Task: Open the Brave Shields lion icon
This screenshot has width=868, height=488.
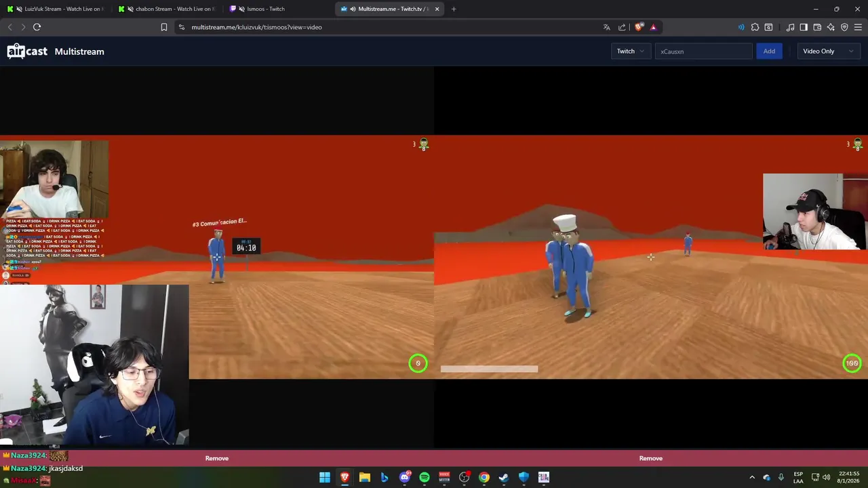Action: pos(639,27)
